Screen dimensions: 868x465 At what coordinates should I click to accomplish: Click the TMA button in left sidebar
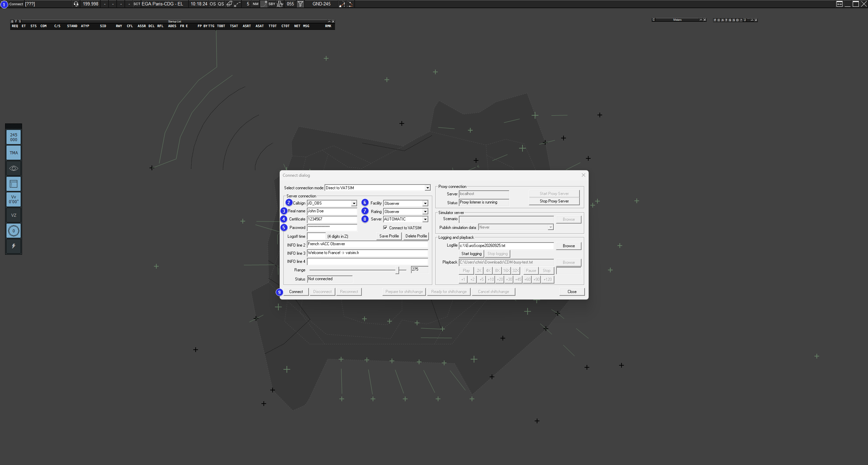coord(14,153)
